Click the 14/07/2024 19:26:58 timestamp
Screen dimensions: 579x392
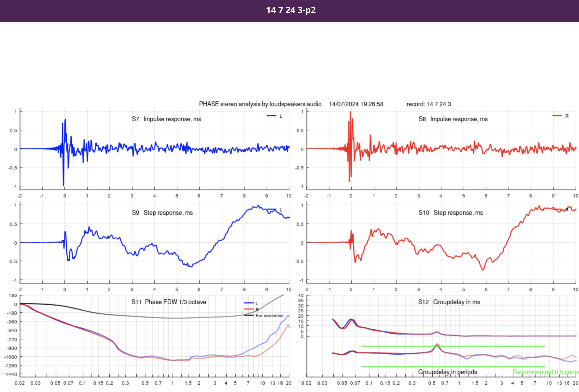(x=356, y=104)
